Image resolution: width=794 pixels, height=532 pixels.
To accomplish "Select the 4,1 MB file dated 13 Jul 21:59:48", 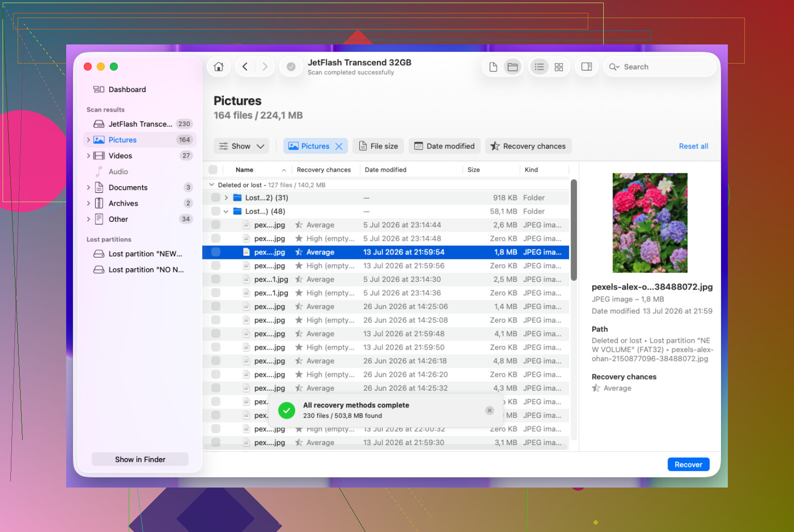I will click(x=386, y=334).
